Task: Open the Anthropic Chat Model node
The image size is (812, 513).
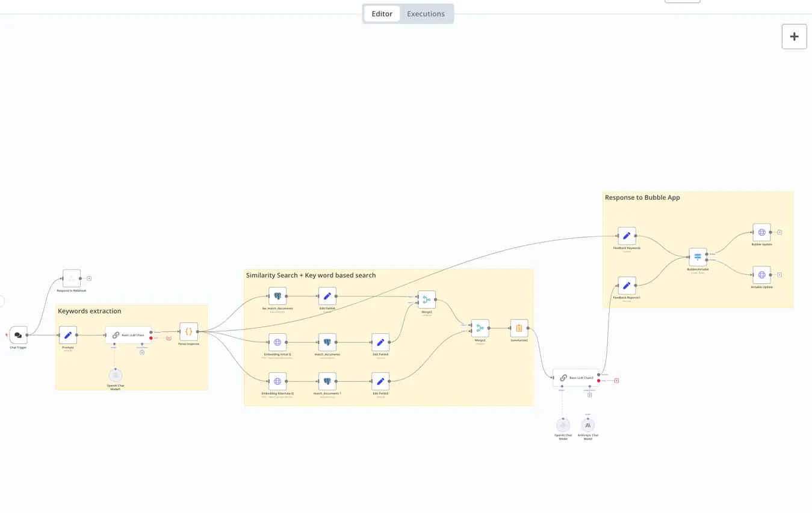Action: [x=588, y=425]
